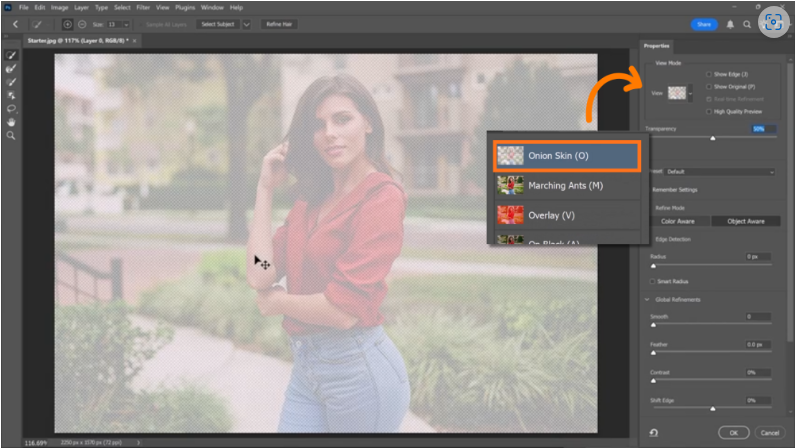Open the Filter menu
Image resolution: width=795 pixels, height=448 pixels.
(x=143, y=8)
